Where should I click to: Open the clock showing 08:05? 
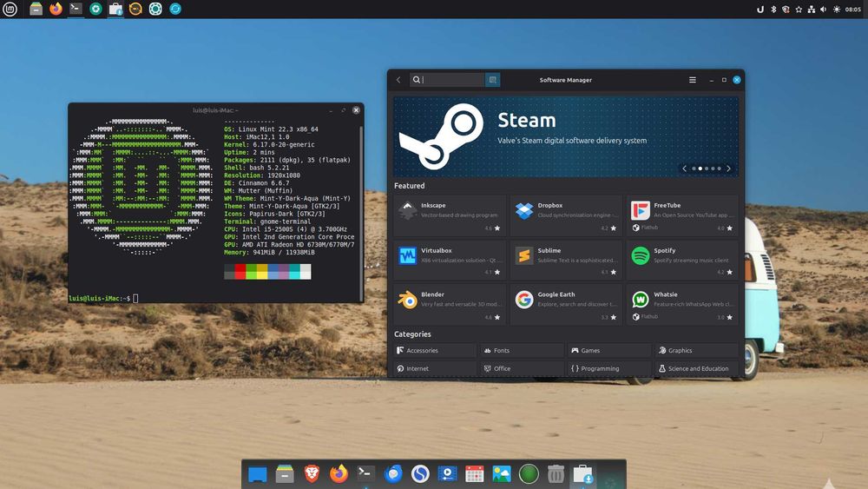tap(853, 10)
